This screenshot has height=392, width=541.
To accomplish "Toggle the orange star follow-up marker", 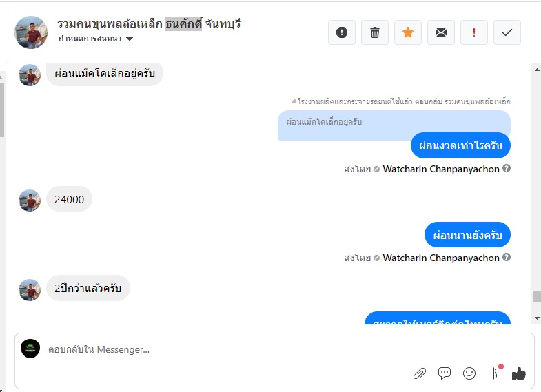I will point(408,32).
